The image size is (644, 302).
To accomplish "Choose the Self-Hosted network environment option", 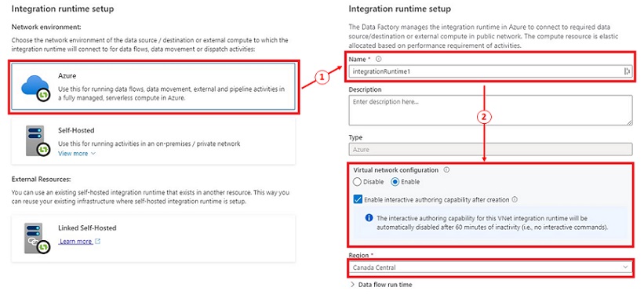I will click(x=153, y=141).
